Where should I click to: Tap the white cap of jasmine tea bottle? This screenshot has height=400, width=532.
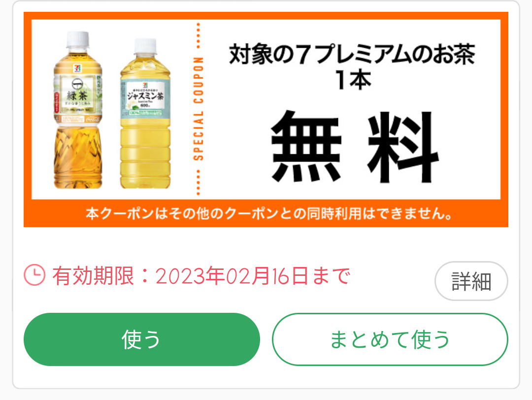(x=145, y=46)
